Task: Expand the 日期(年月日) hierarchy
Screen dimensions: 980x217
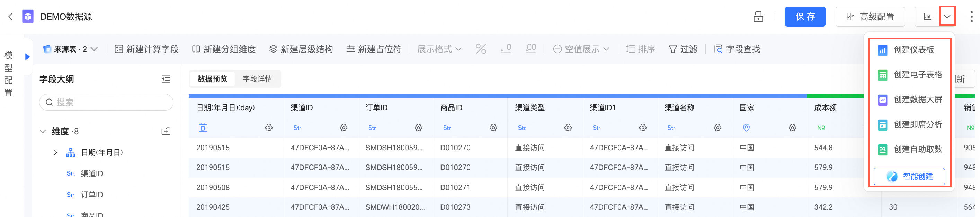Action: coord(55,152)
